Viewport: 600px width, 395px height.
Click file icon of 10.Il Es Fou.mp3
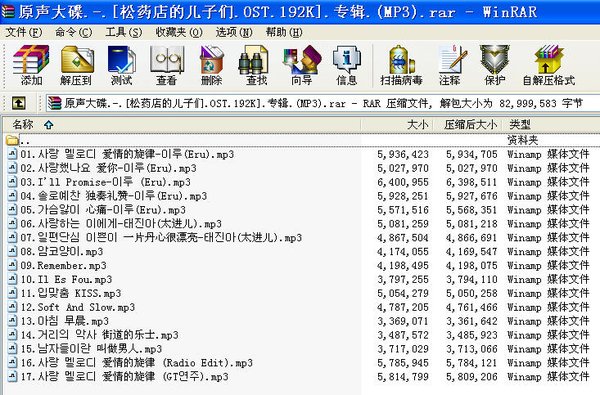pos(13,279)
